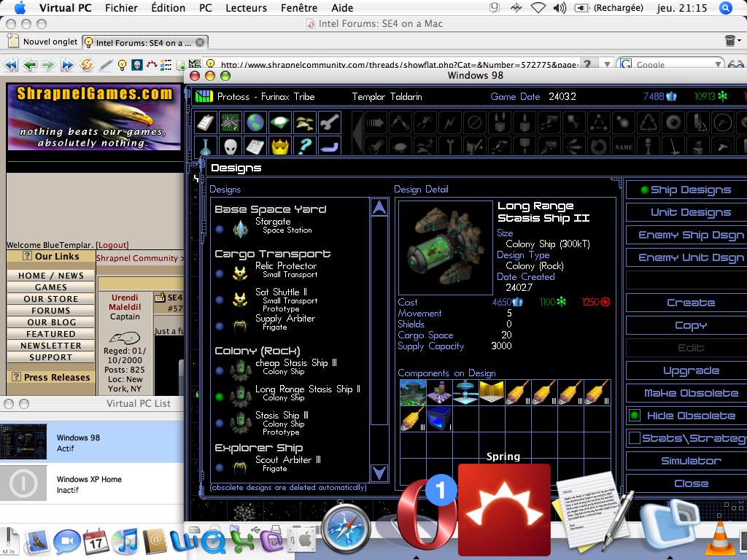
Task: Click the globe icon in the game toolbar
Action: pyautogui.click(x=255, y=122)
